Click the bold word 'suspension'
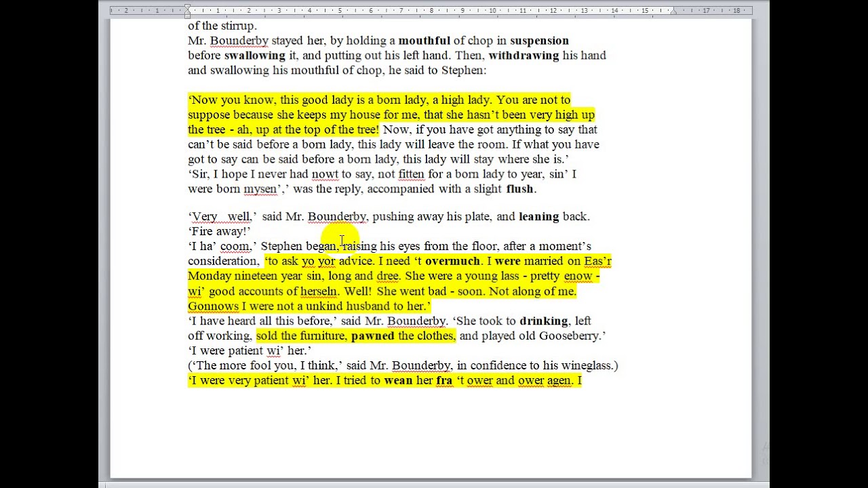This screenshot has width=868, height=488. click(x=539, y=41)
